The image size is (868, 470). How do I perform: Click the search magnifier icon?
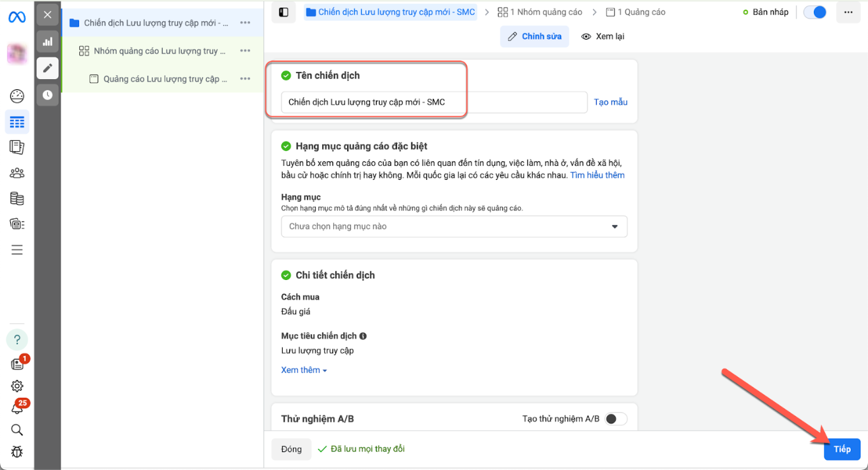coord(17,430)
